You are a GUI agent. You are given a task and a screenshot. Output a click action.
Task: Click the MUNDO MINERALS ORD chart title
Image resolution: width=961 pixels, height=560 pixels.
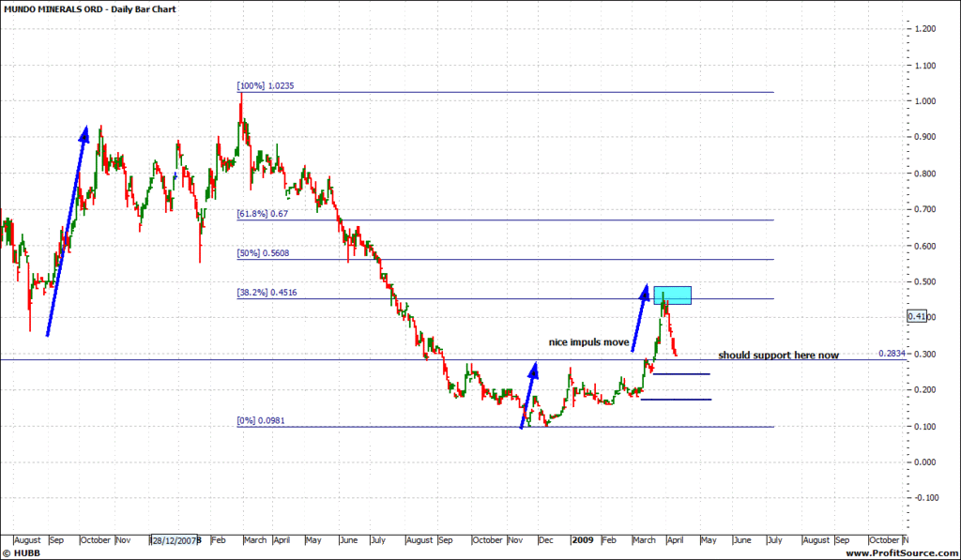[89, 9]
